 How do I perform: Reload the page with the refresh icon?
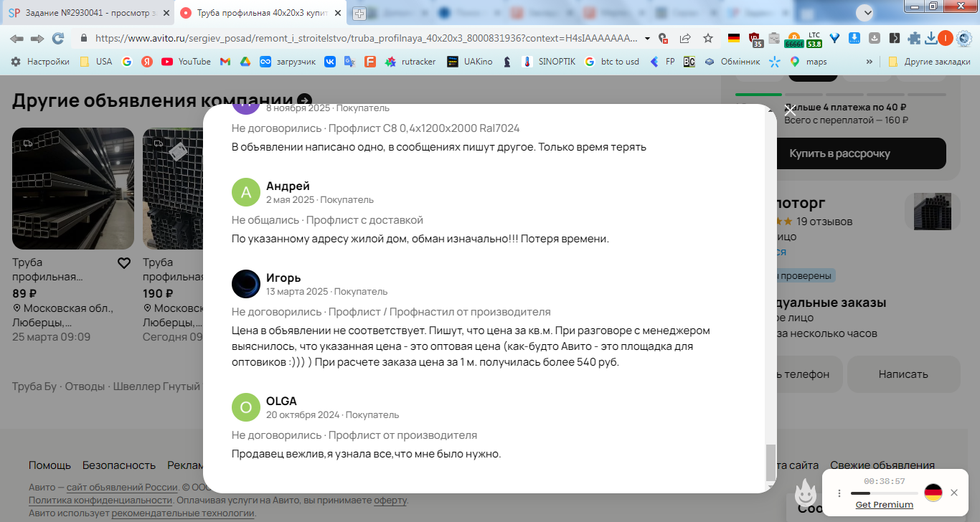[x=58, y=38]
